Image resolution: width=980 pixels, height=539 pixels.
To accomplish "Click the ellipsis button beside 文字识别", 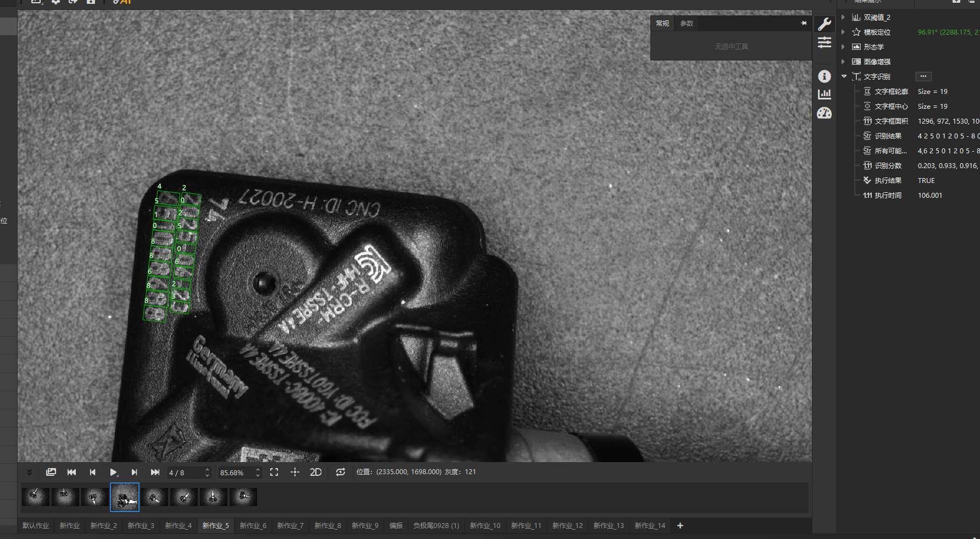I will pyautogui.click(x=923, y=76).
